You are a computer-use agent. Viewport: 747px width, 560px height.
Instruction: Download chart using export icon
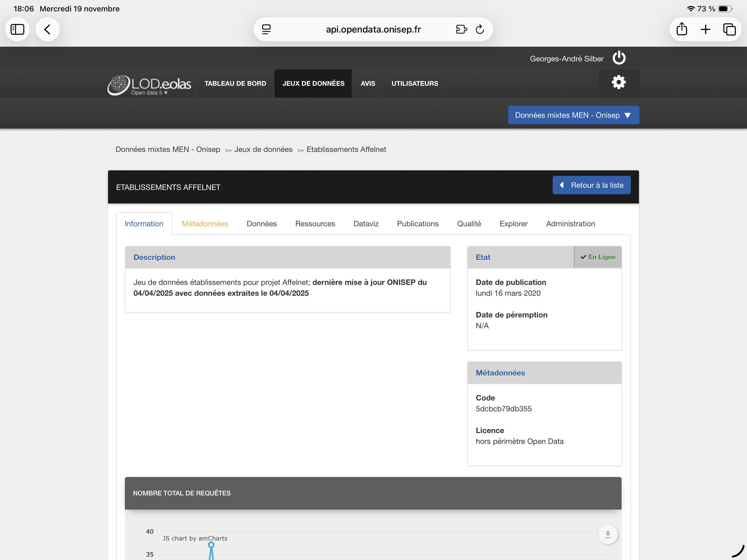pos(607,534)
